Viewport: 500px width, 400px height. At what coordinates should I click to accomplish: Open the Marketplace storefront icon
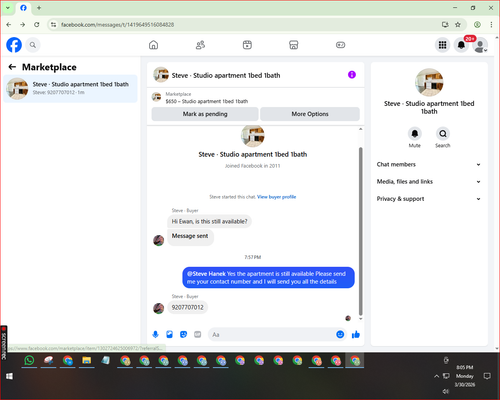point(294,45)
